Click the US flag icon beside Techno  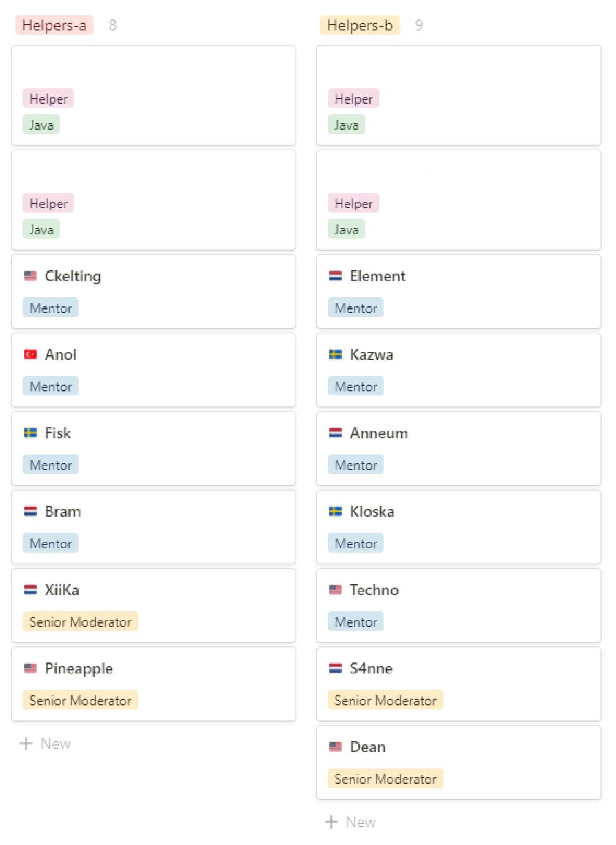click(x=336, y=590)
